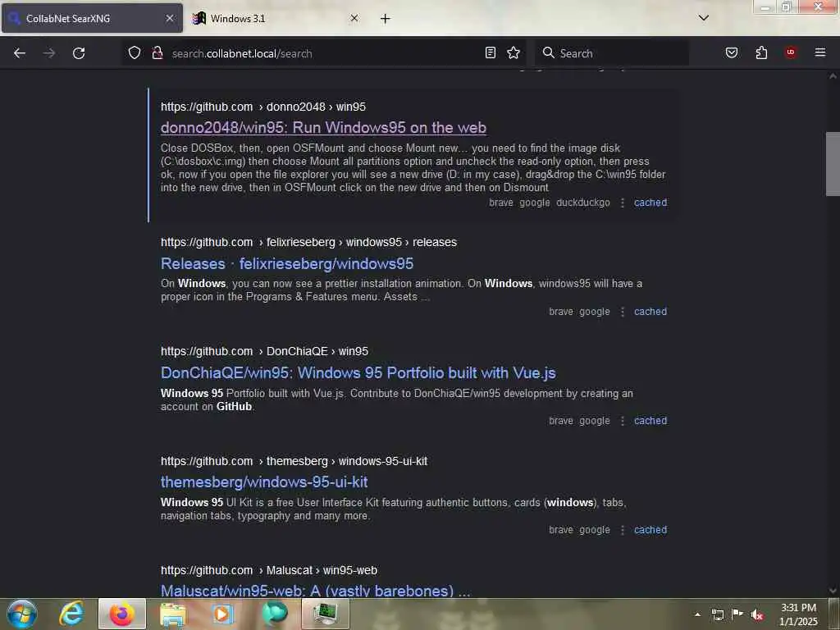This screenshot has height=630, width=840.
Task: Open DonChiaQE/win95 Portfolio result link
Action: point(358,373)
